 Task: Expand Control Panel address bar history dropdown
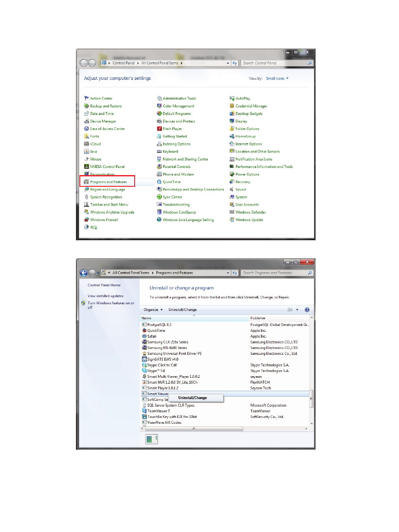228,63
